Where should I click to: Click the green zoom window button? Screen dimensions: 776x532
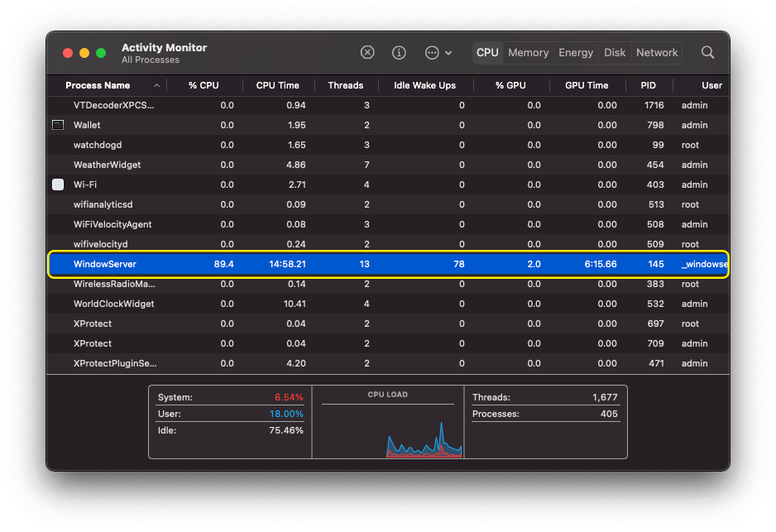click(x=101, y=53)
